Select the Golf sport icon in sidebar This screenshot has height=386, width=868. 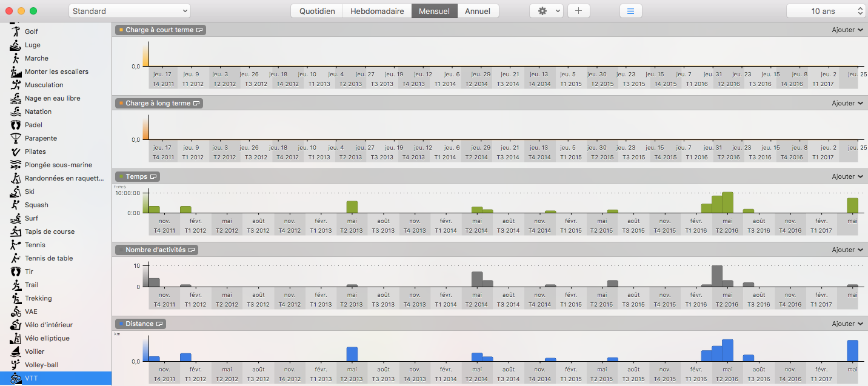coord(16,32)
